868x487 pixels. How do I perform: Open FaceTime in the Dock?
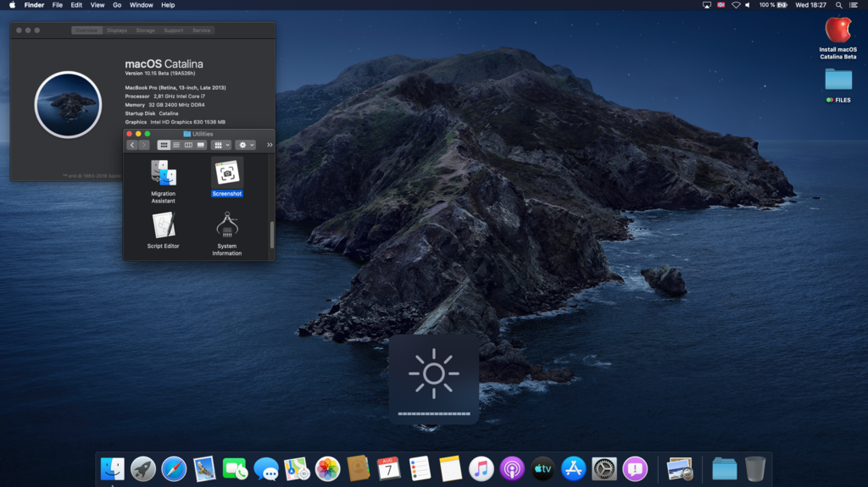point(236,469)
